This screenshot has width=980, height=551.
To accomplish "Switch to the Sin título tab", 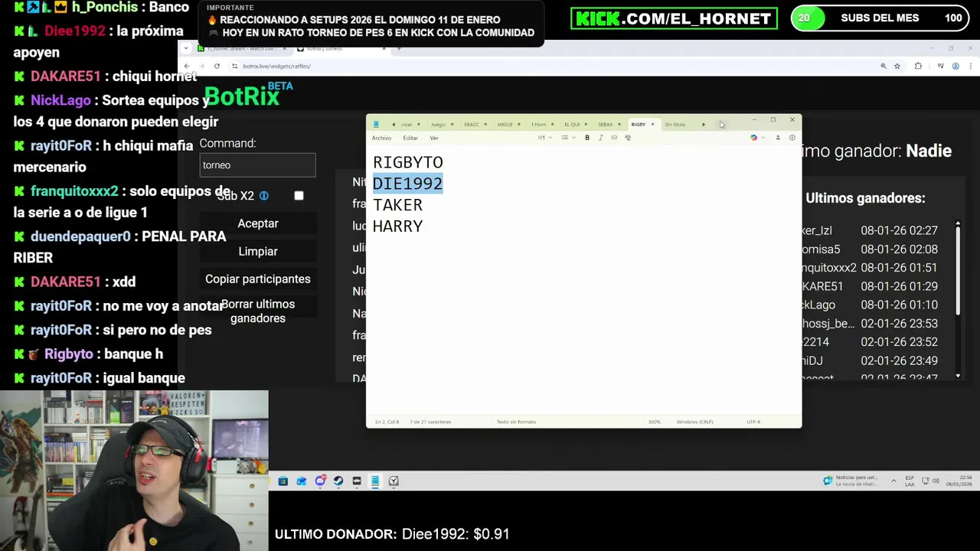I will [x=675, y=124].
